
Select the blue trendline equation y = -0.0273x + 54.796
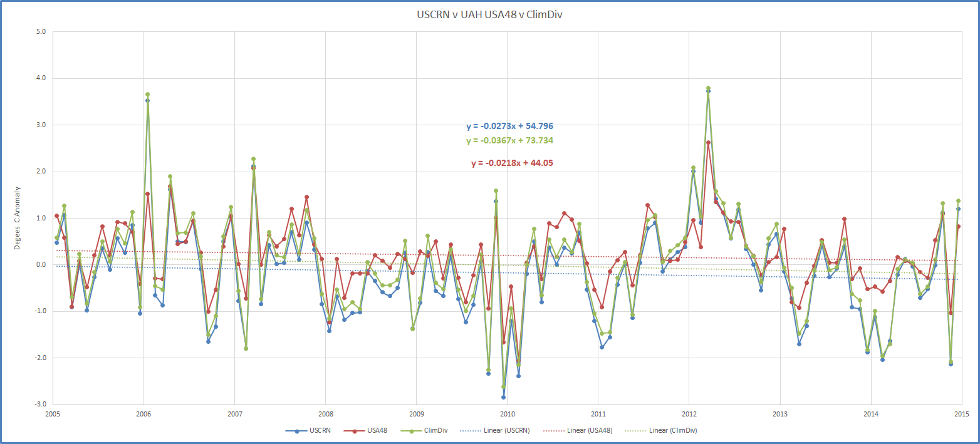[509, 126]
